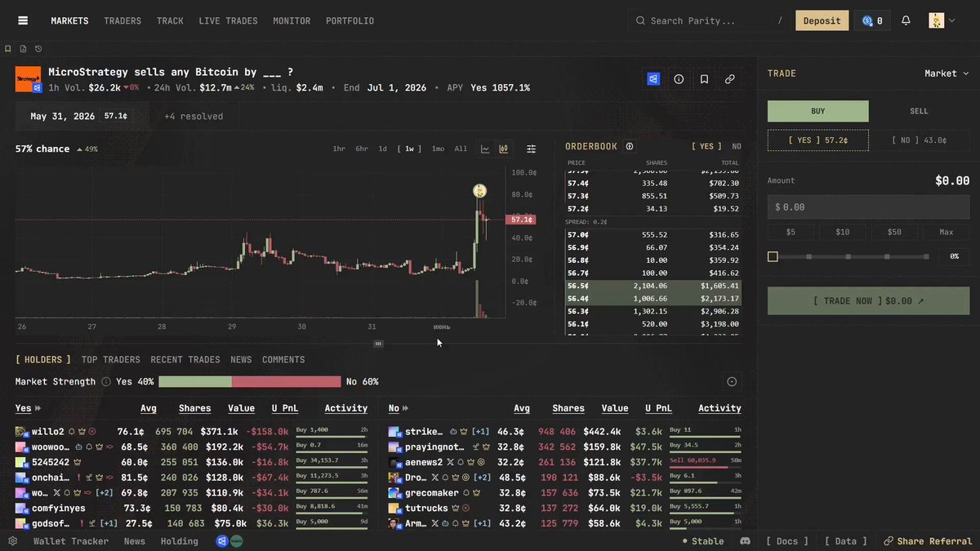Viewport: 980px width, 551px height.
Task: Open chart settings sliders icon
Action: click(x=532, y=149)
